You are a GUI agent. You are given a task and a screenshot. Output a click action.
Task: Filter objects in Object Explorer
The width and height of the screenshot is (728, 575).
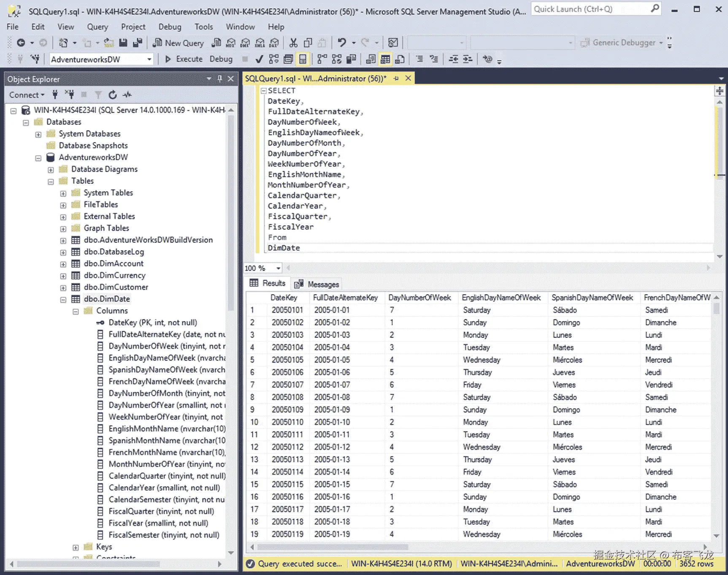pos(98,95)
